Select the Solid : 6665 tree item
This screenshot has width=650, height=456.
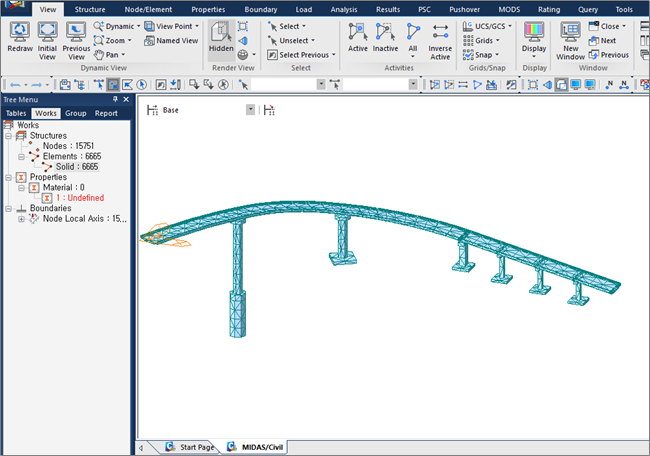(x=76, y=167)
